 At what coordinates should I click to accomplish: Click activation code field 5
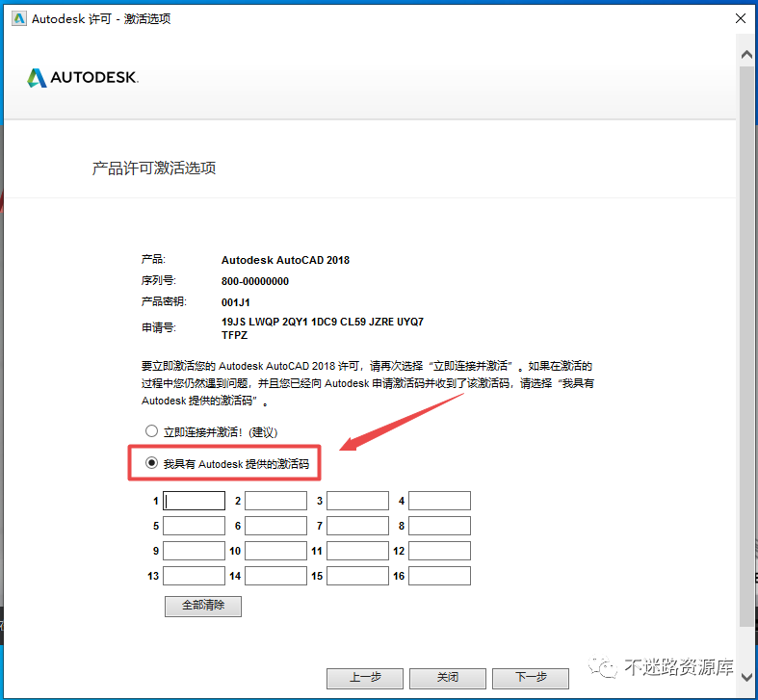point(194,526)
